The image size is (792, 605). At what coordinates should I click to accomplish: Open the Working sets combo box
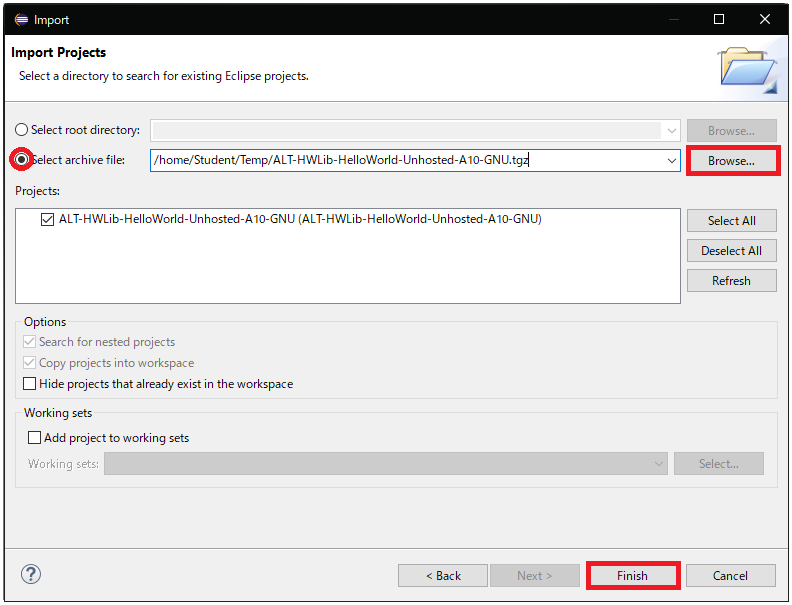click(x=386, y=464)
